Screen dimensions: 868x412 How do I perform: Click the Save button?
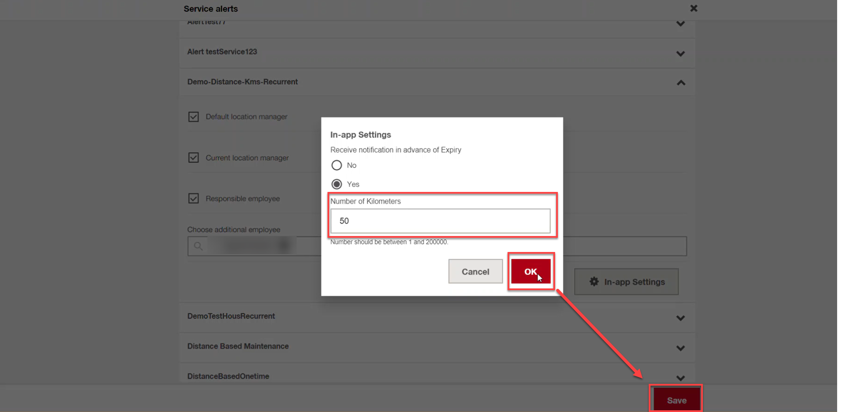[x=676, y=400]
